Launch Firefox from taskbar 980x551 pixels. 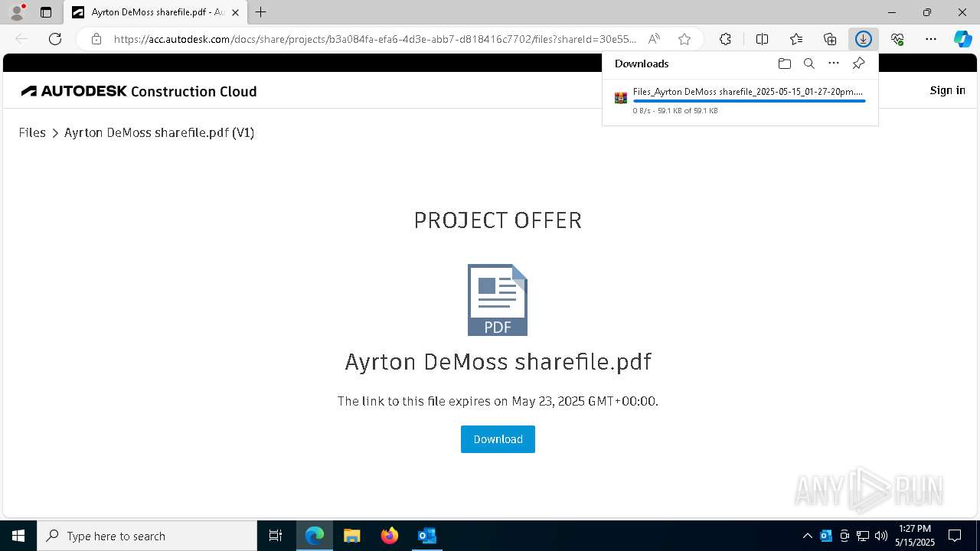pyautogui.click(x=390, y=536)
